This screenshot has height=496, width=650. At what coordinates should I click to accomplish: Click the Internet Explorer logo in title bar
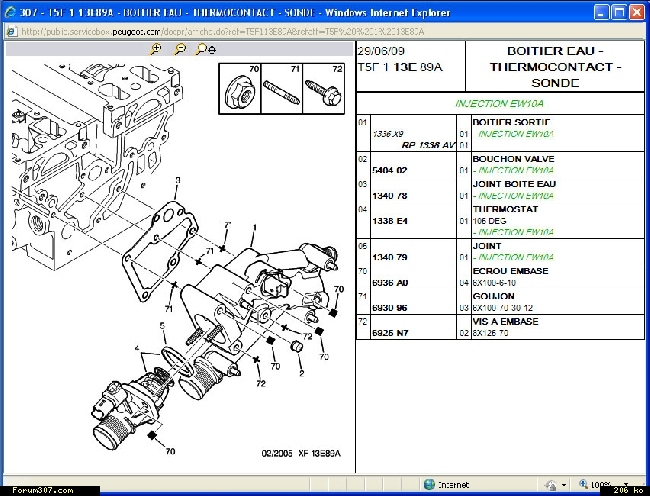10,12
